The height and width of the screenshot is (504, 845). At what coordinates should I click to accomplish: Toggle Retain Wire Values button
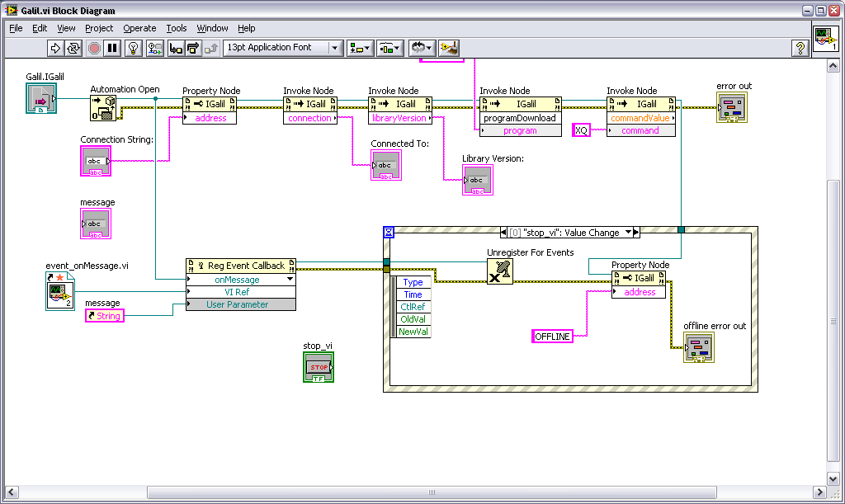click(155, 48)
